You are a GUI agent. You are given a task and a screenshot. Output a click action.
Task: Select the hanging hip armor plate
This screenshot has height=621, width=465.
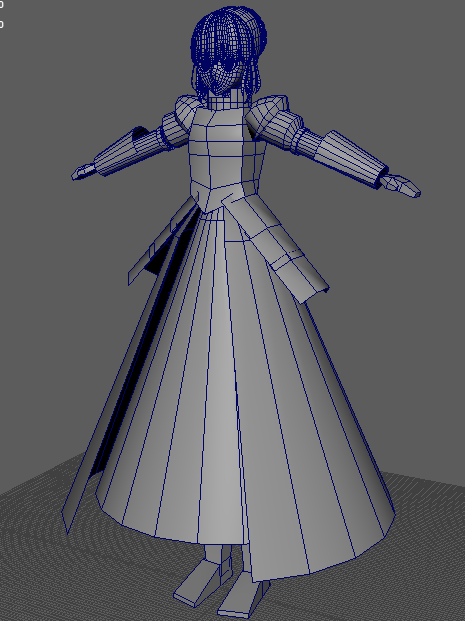click(x=277, y=246)
